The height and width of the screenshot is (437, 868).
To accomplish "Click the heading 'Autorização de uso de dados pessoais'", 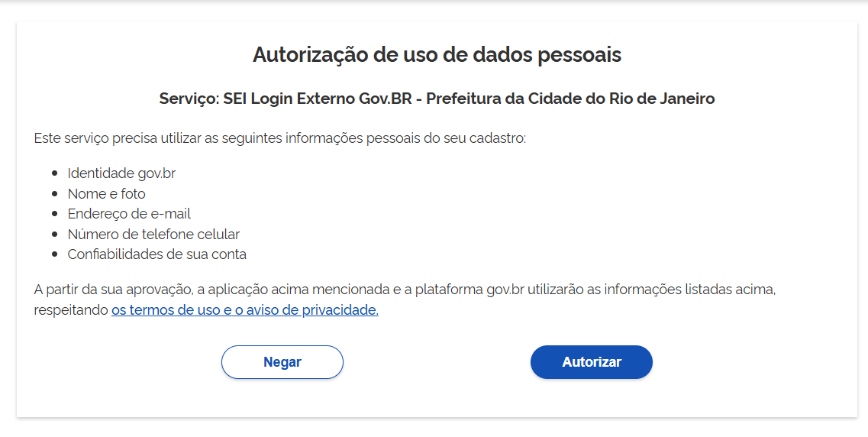I will point(437,55).
